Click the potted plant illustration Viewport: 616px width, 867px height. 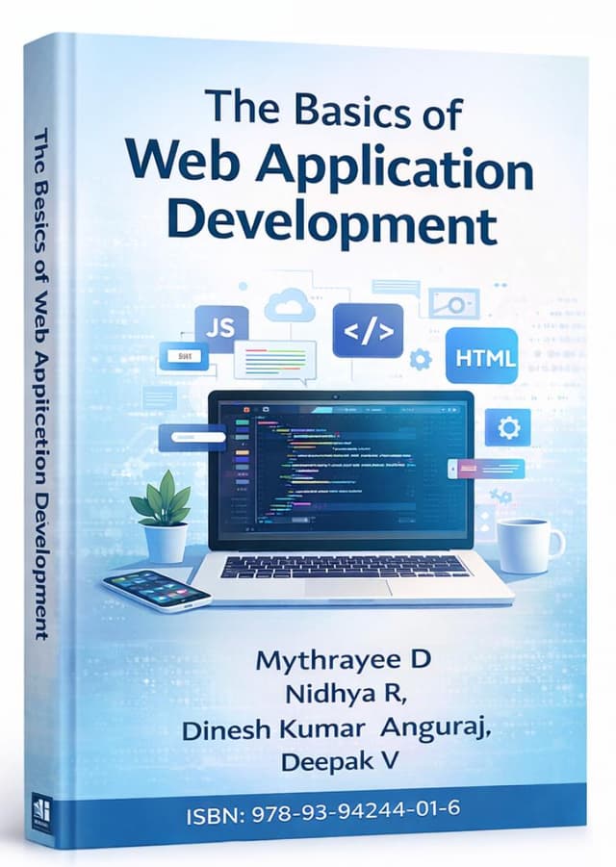[x=161, y=515]
